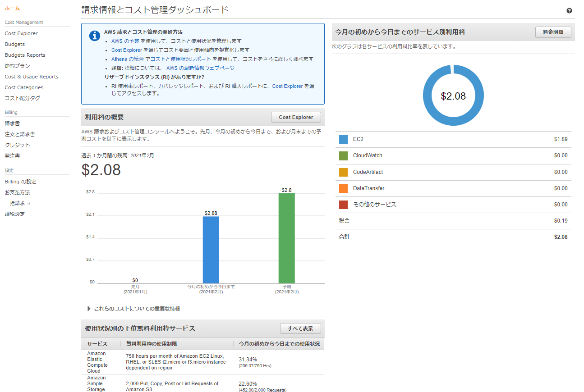Click the red その他のサービス swatch

(x=343, y=205)
